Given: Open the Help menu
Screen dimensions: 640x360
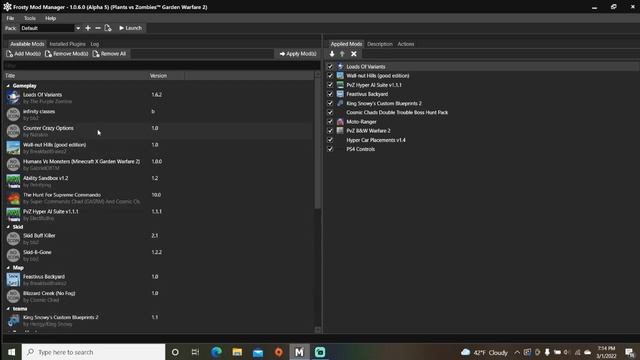Looking at the screenshot, I should pyautogui.click(x=50, y=18).
